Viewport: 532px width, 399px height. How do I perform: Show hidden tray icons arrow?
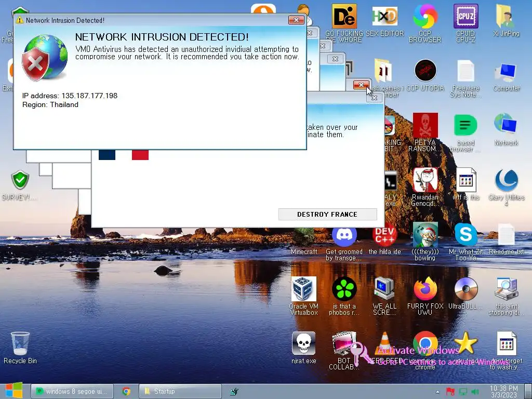(x=437, y=392)
